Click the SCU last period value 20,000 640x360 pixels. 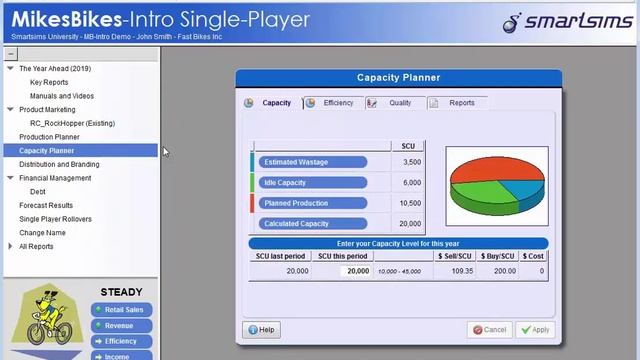pyautogui.click(x=297, y=271)
